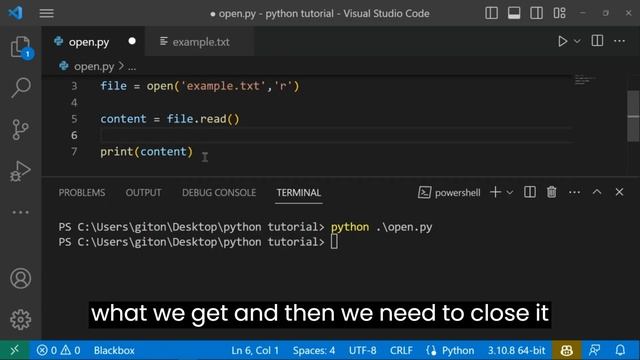640x360 pixels.
Task: Click the VS Code logo icon
Action: click(x=16, y=13)
